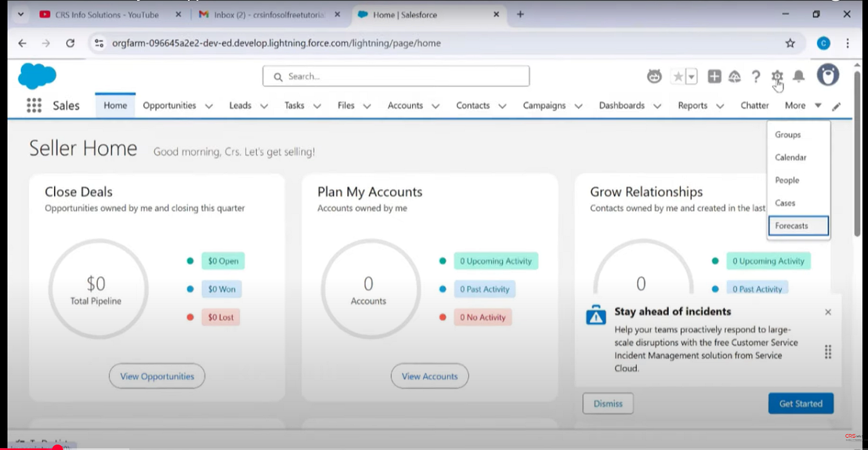Click the $0 Open pipeline badge
The height and width of the screenshot is (450, 868).
point(223,261)
